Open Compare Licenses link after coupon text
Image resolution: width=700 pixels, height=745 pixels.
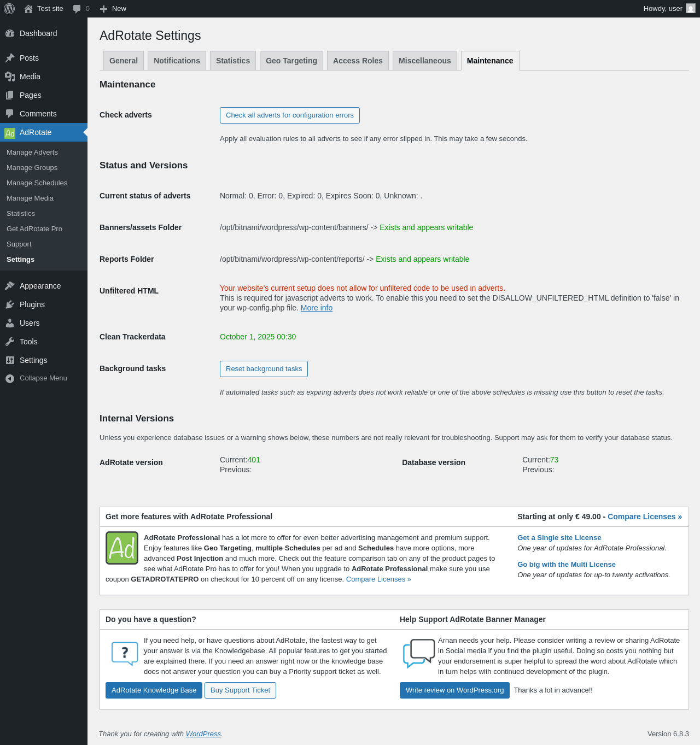(378, 579)
